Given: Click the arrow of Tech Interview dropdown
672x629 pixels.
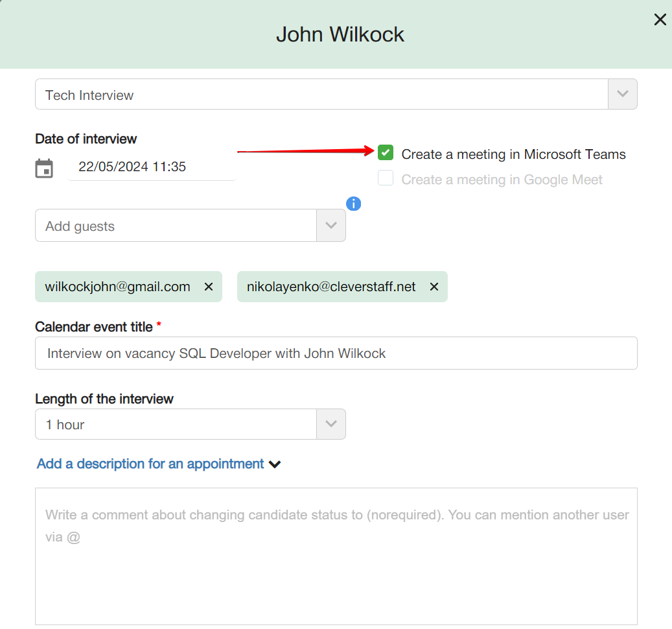Looking at the screenshot, I should point(622,95).
